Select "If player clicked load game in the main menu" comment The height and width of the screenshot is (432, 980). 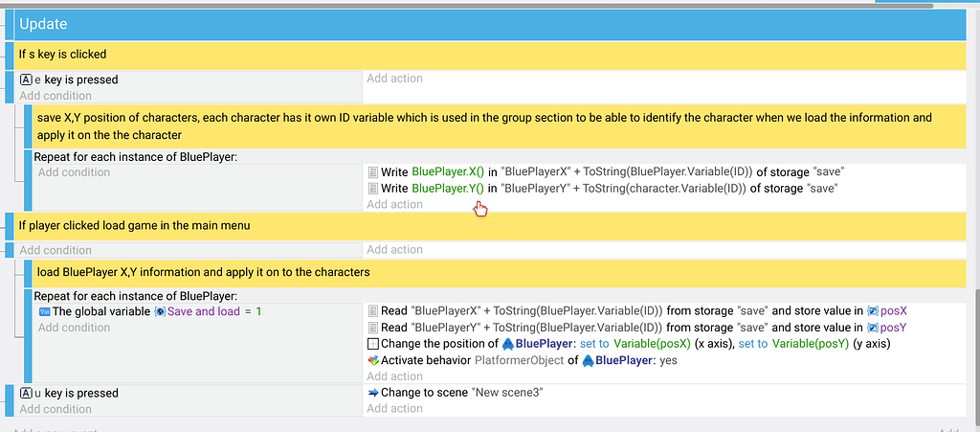coord(491,226)
